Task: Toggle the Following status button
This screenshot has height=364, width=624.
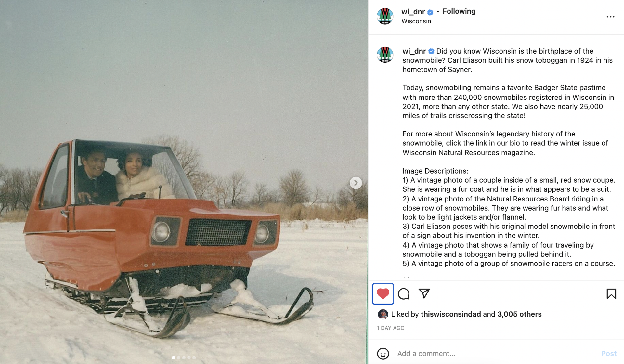Action: click(459, 11)
